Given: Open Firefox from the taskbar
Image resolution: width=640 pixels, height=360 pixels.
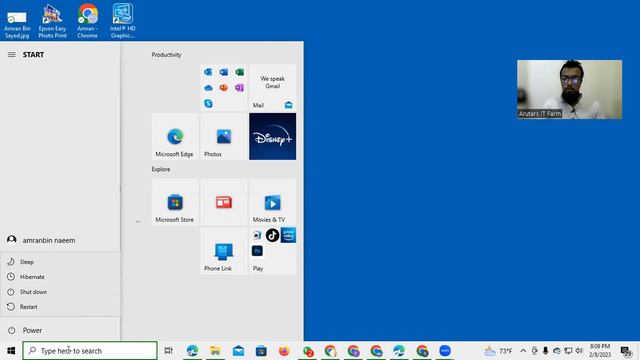Looking at the screenshot, I should (284, 351).
